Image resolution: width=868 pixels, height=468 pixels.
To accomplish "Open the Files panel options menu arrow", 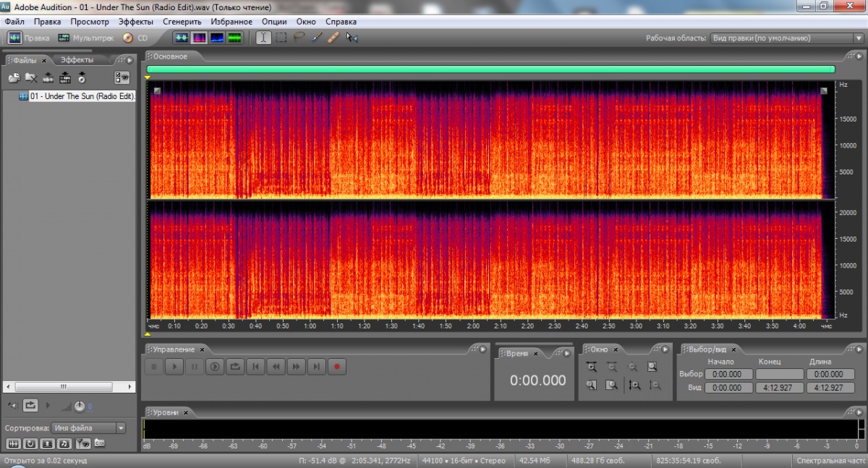I will [x=128, y=60].
